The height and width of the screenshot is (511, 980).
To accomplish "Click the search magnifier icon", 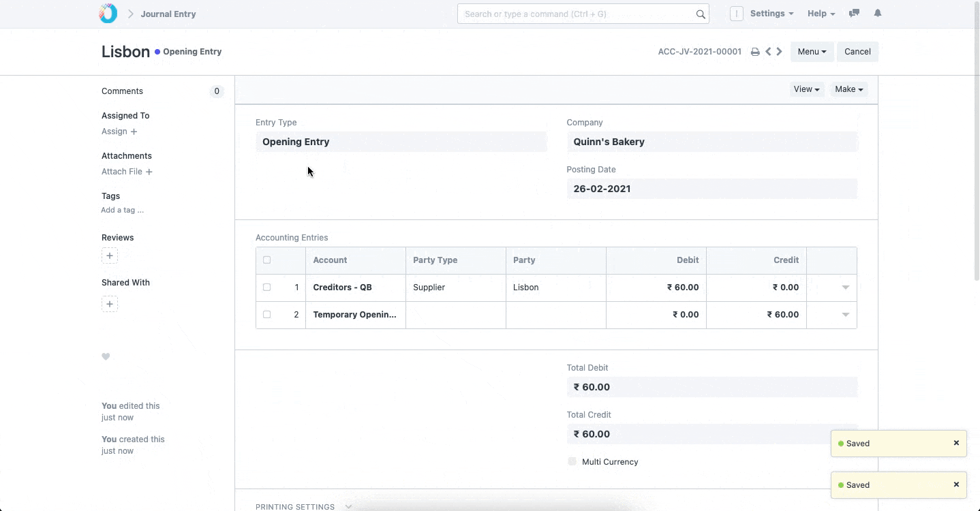I will tap(701, 14).
